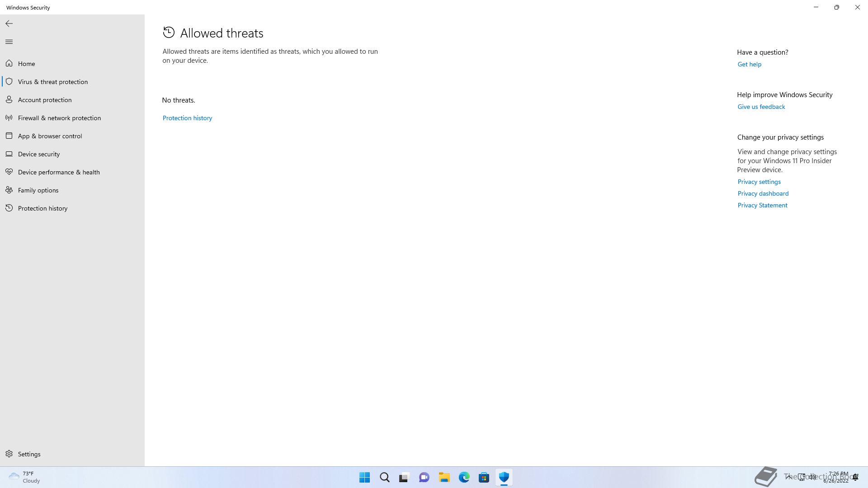Click Windows Security shield on taskbar

pyautogui.click(x=504, y=477)
